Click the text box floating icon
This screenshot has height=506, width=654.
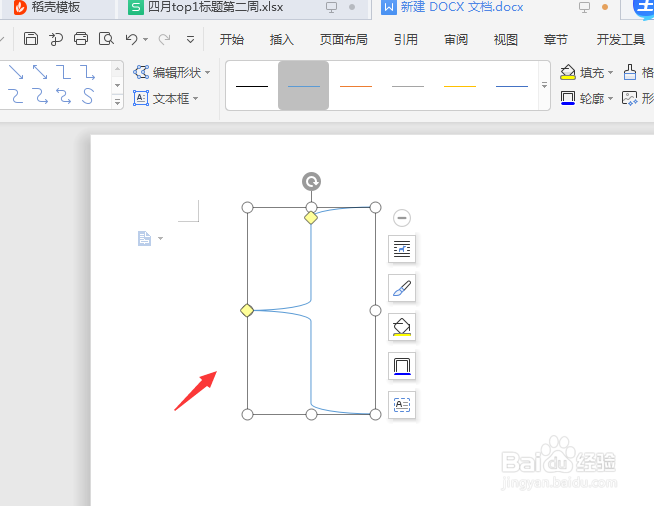(402, 405)
